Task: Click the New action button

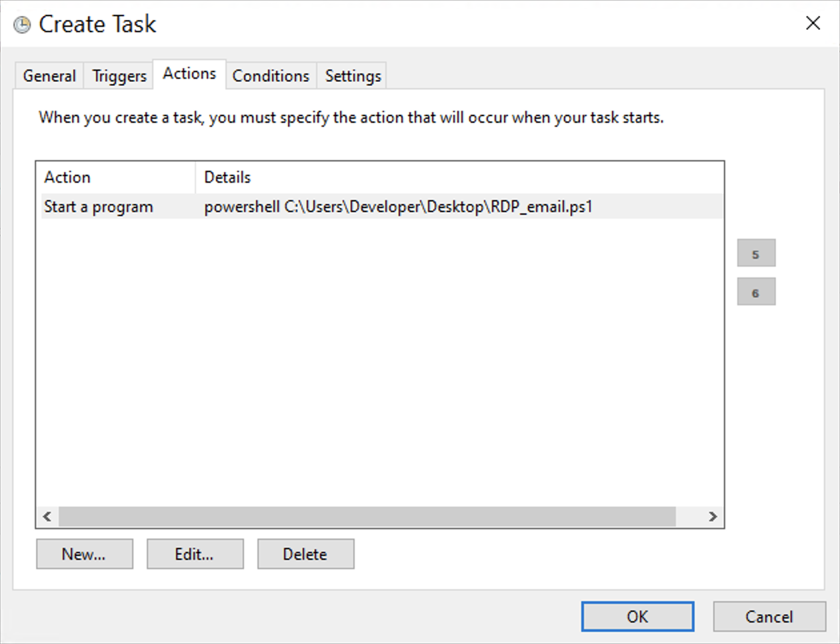Action: (x=84, y=553)
